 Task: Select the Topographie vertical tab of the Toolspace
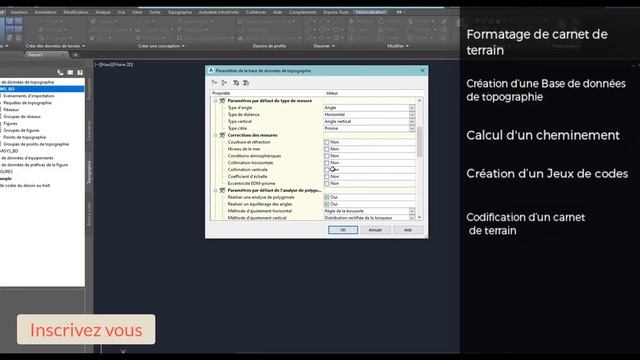89,172
